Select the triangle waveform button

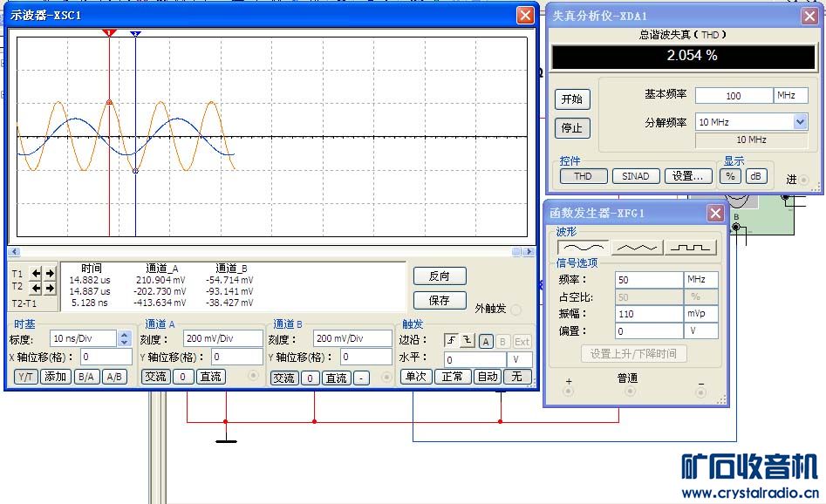click(637, 247)
